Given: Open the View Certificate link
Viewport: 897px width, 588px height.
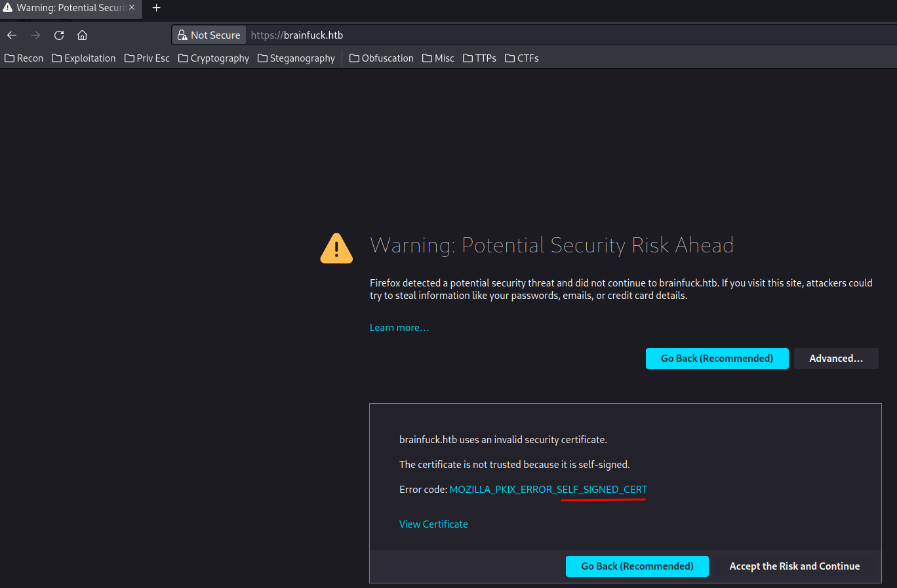Looking at the screenshot, I should (433, 524).
